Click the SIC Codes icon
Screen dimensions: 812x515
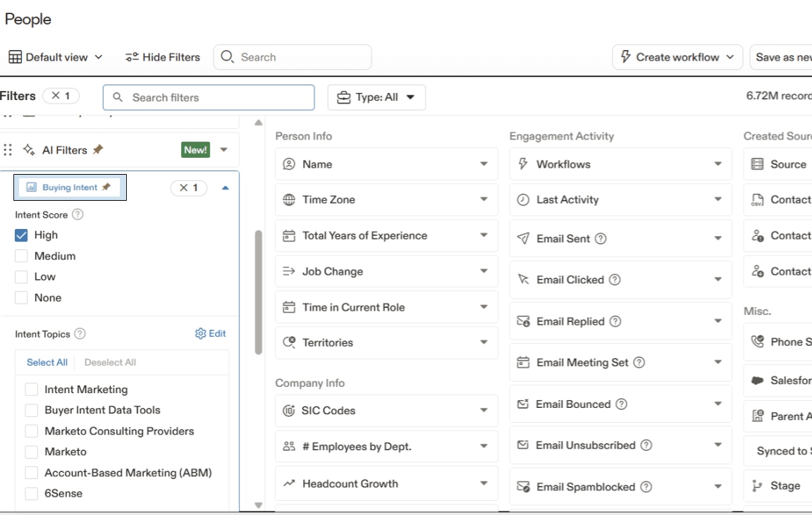289,411
